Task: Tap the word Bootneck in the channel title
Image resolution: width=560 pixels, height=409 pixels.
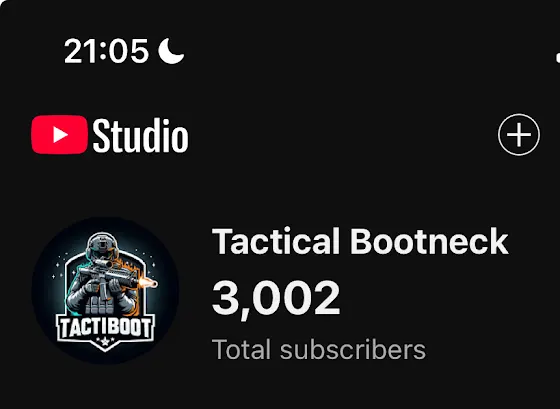Action: click(x=429, y=241)
